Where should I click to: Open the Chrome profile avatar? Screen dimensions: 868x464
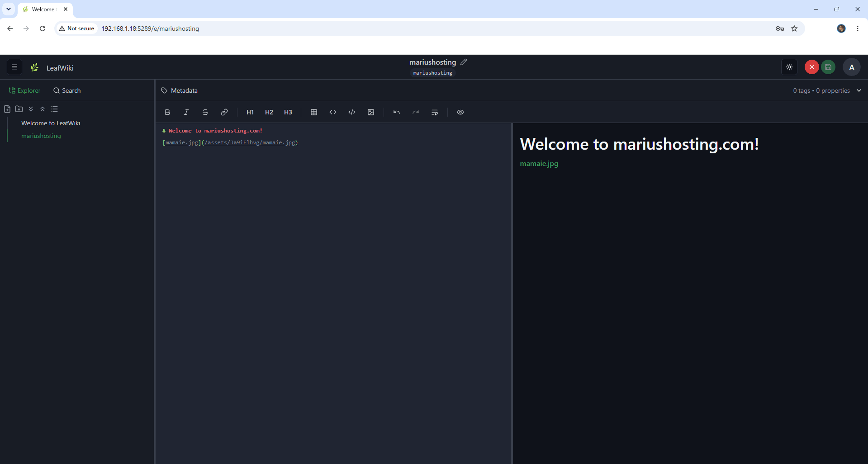pyautogui.click(x=841, y=28)
